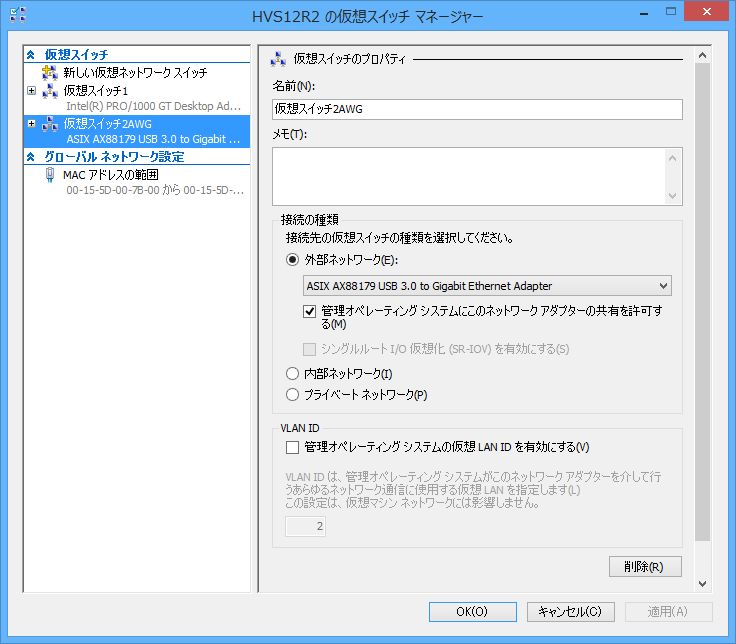Click the new virtual network switch icon

50,73
